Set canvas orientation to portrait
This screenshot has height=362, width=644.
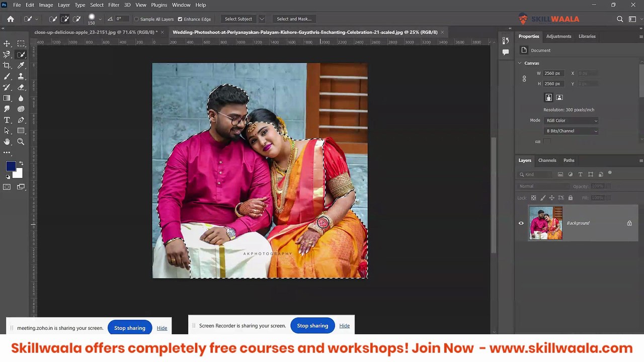coord(548,98)
